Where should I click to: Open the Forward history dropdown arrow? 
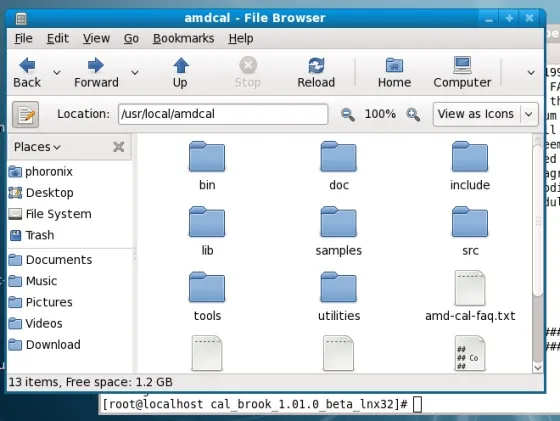click(x=135, y=73)
